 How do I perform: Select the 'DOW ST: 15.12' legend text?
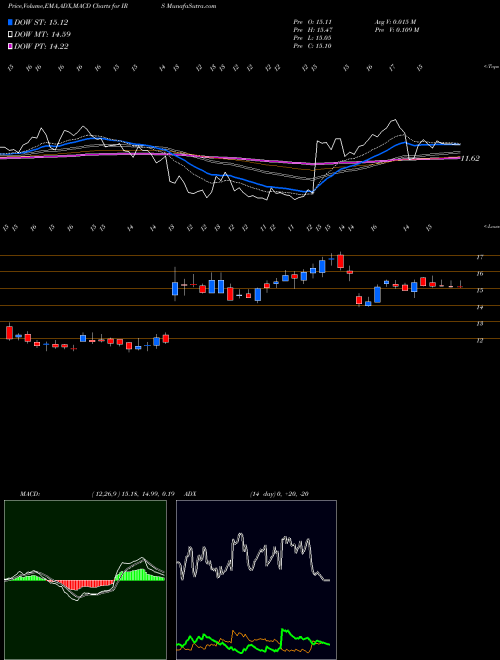point(41,22)
